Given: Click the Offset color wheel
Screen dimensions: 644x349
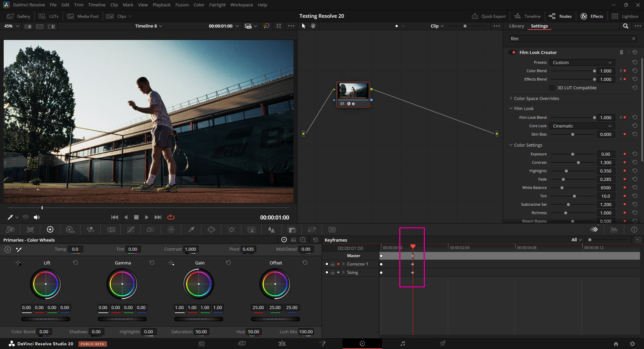Looking at the screenshot, I should 275,284.
